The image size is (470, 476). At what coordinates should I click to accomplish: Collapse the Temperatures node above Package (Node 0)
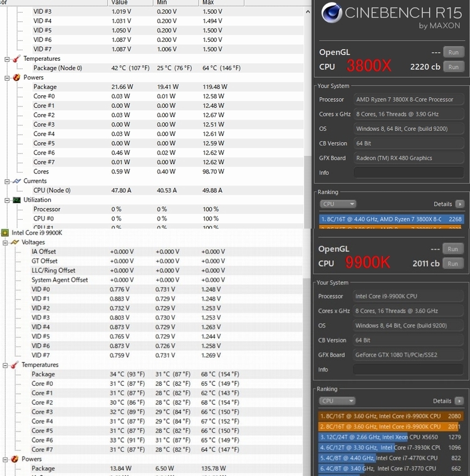pos(7,59)
